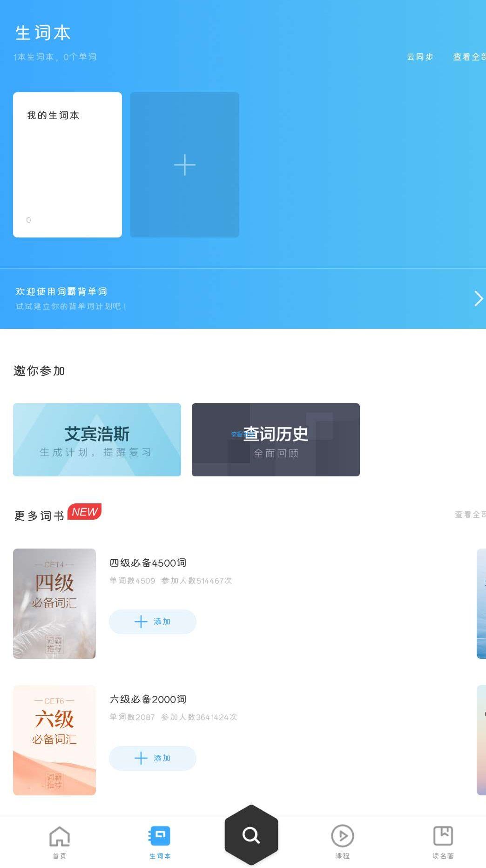Select the CET6 六级必备词汇 book cover
The height and width of the screenshot is (868, 486).
[x=54, y=740]
